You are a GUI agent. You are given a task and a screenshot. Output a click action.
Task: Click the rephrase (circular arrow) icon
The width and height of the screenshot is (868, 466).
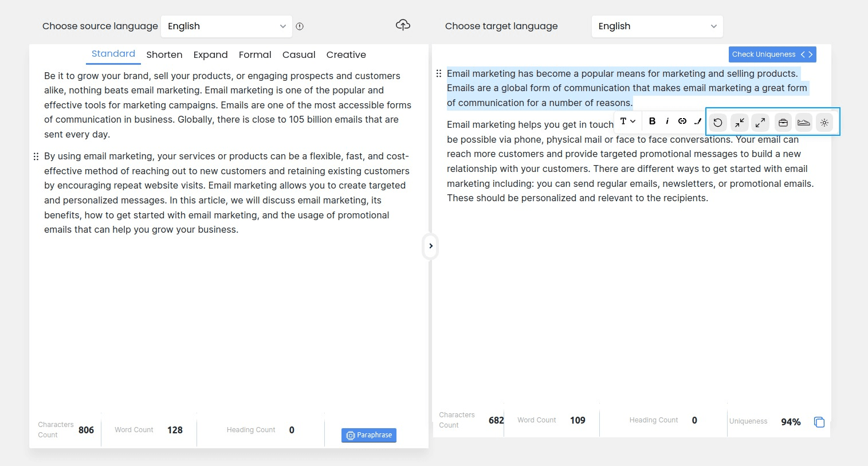717,123
